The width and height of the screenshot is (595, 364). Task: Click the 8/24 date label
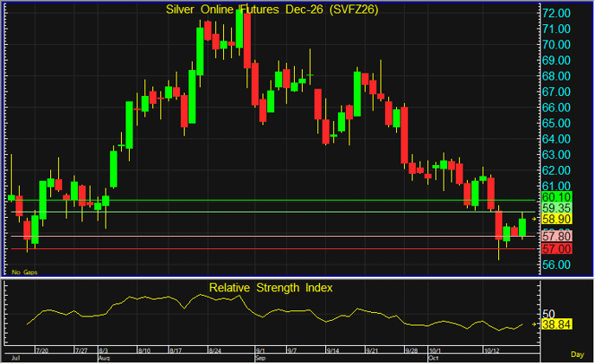pos(214,350)
